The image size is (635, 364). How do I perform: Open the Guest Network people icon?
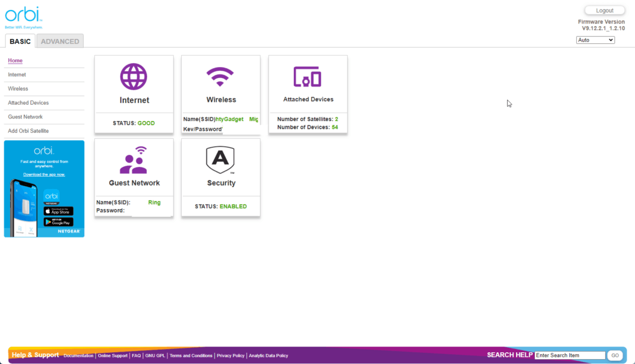(134, 161)
